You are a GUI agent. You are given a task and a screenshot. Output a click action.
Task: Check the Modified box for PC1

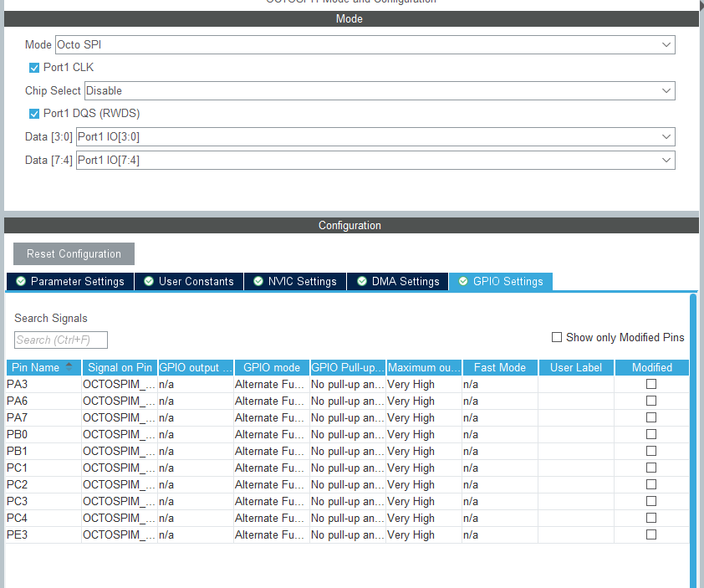(x=651, y=468)
